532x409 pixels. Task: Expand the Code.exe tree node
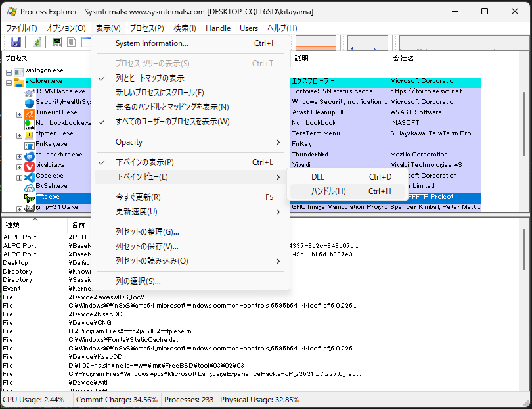click(x=19, y=178)
